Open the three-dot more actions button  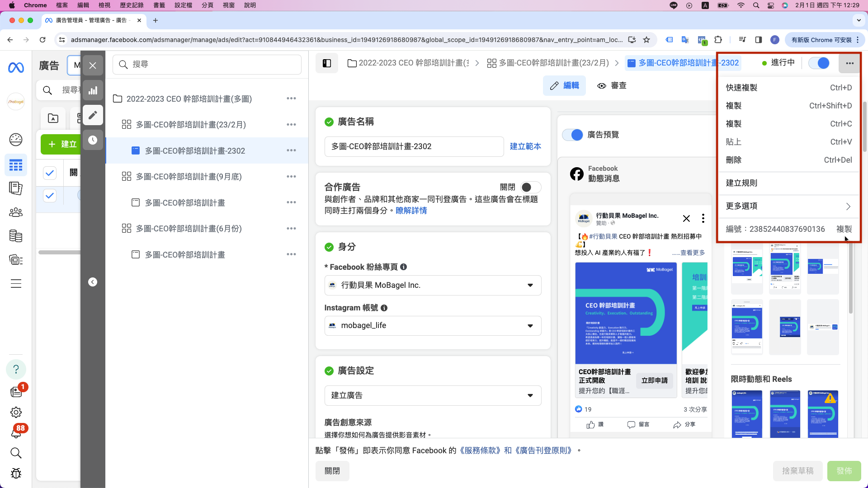(849, 63)
